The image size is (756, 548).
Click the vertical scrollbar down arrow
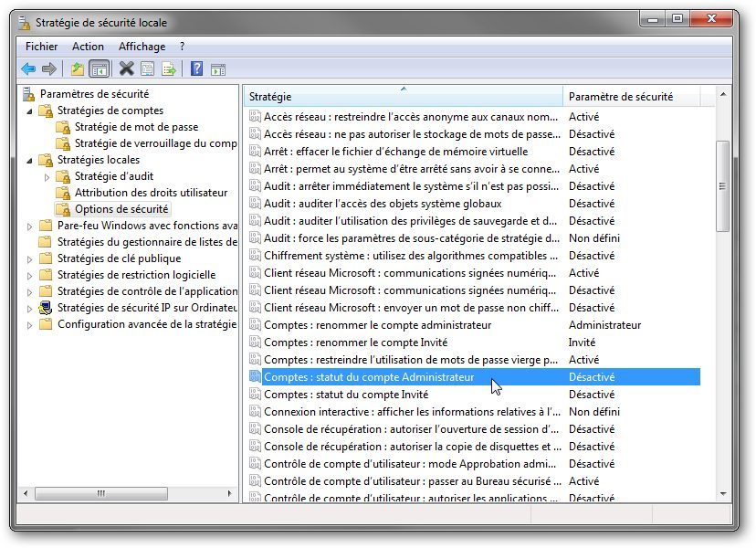(x=722, y=496)
